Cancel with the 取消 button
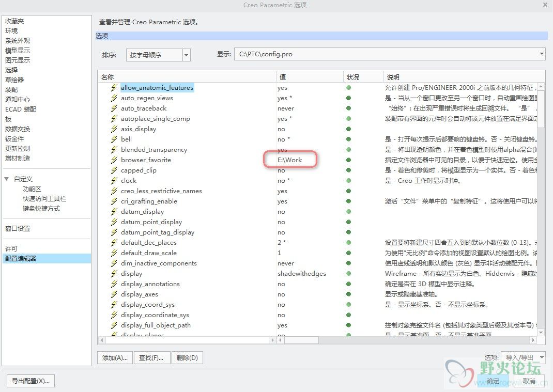 click(x=529, y=381)
